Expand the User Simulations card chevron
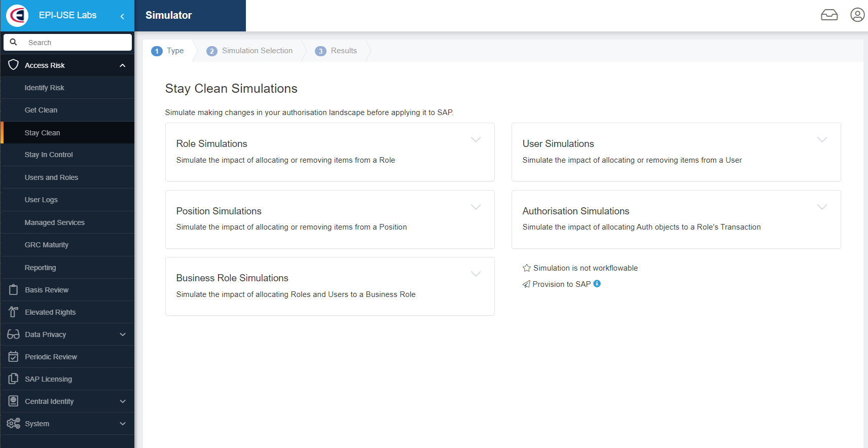Screen dimensions: 868x448 [822, 140]
